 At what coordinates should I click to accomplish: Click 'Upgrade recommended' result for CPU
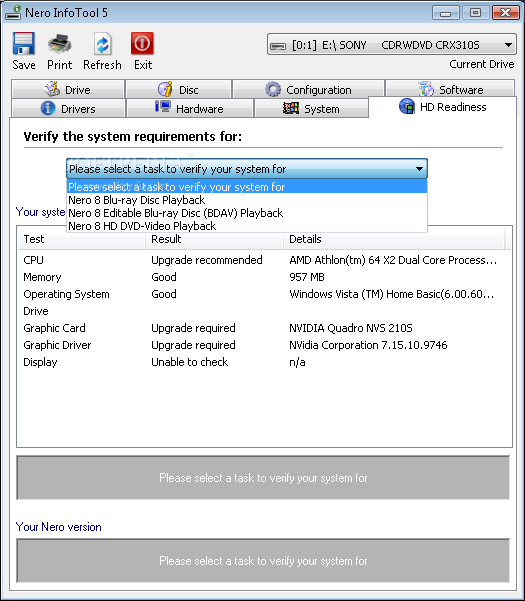point(207,260)
